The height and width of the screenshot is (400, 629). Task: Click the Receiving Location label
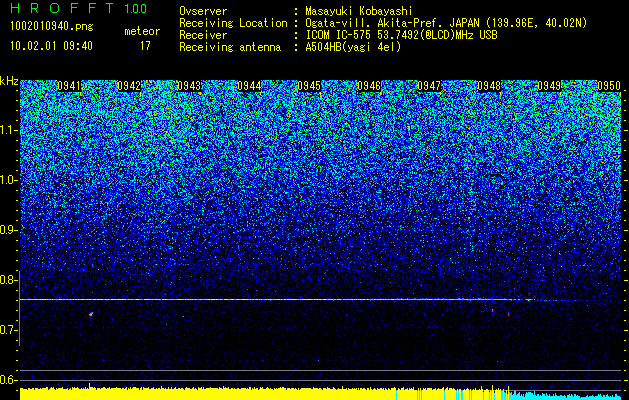tap(233, 23)
